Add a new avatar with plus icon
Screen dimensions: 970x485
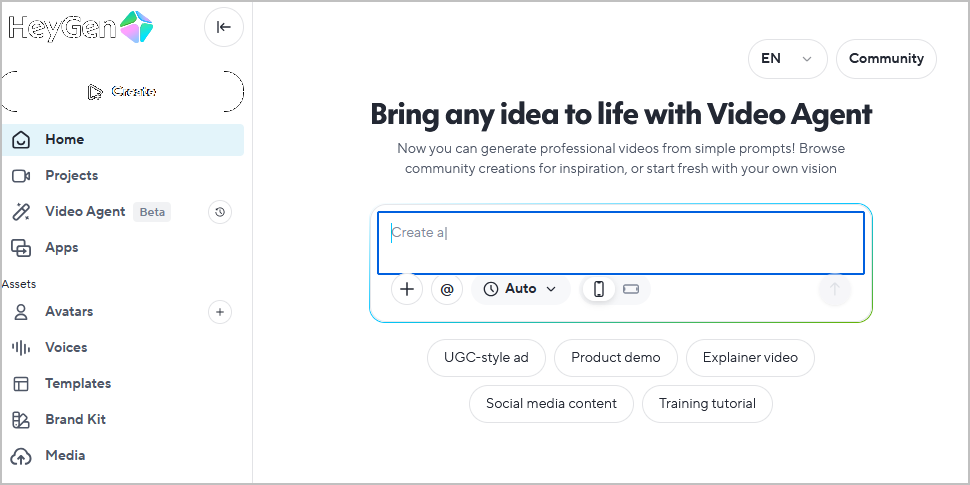[x=220, y=311]
